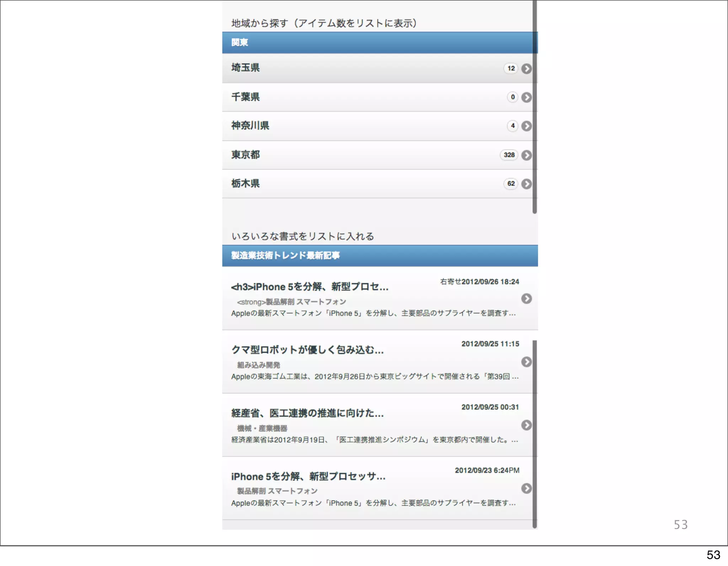Click arrow icon on 千葉県 row

(x=526, y=97)
